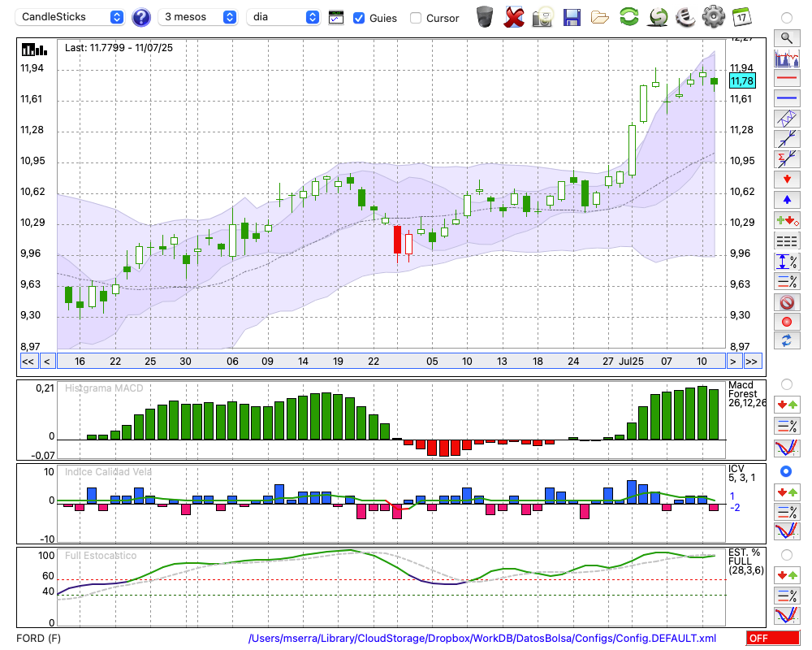Click the volume histogram overlay tool
This screenshot has width=812, height=650.
pyautogui.click(x=787, y=58)
